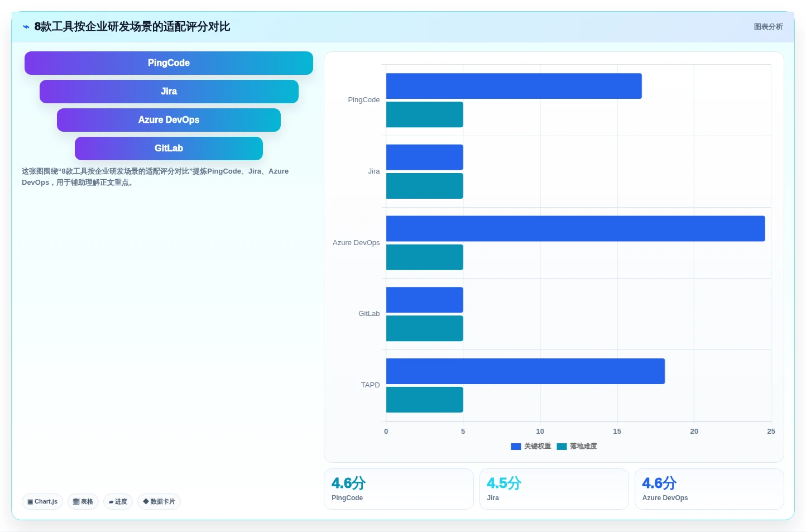This screenshot has width=806, height=532.
Task: Click Jira's teal 落地难度 bar
Action: [x=425, y=186]
